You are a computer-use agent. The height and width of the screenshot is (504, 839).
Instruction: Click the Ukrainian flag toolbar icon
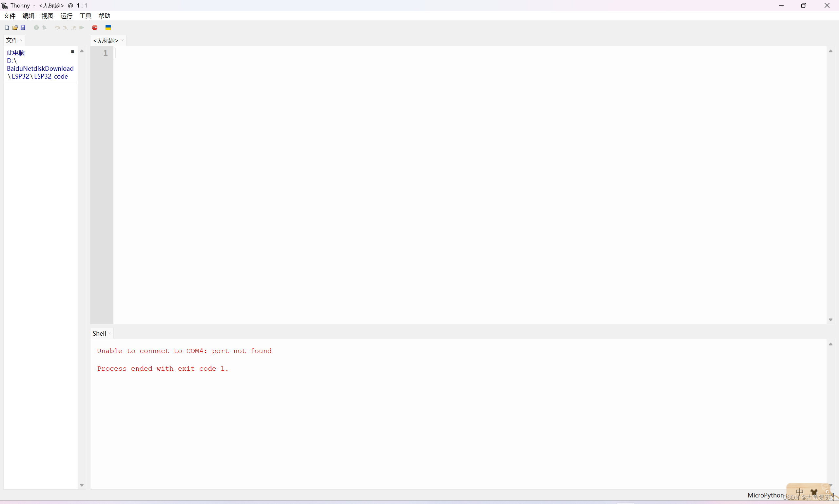point(108,28)
